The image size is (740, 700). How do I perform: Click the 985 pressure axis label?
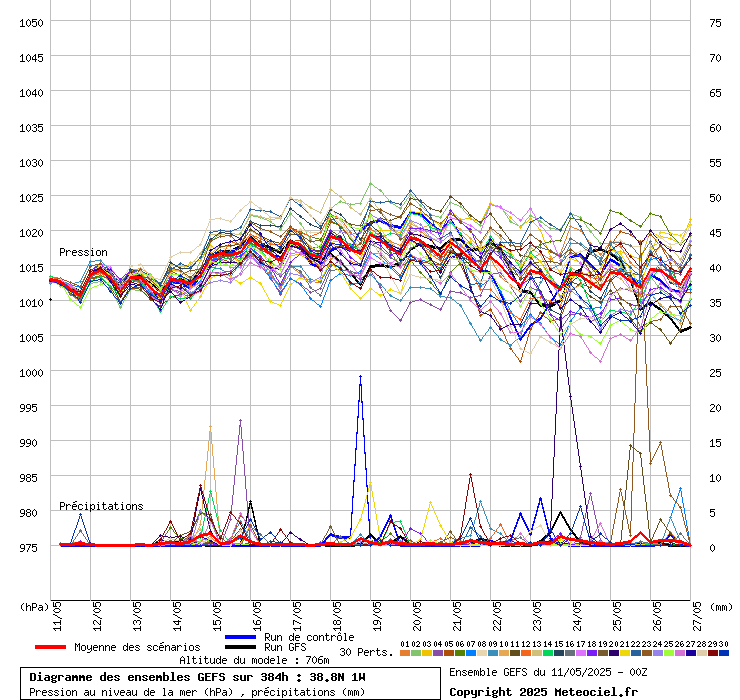28,478
